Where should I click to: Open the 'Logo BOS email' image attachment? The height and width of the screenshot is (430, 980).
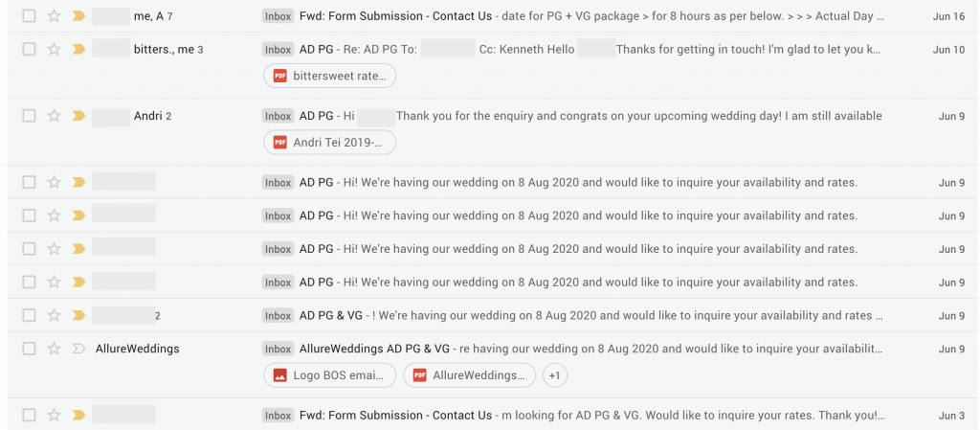pyautogui.click(x=330, y=375)
